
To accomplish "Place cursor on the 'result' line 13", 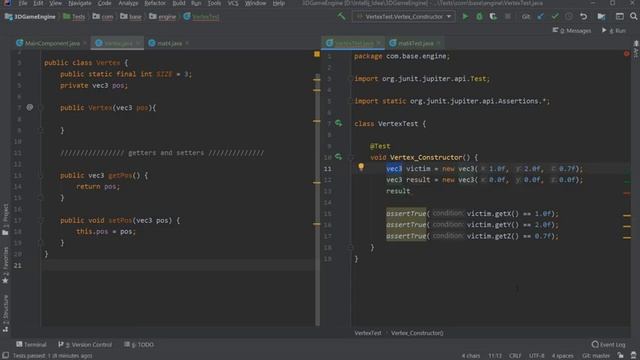I will point(398,191).
